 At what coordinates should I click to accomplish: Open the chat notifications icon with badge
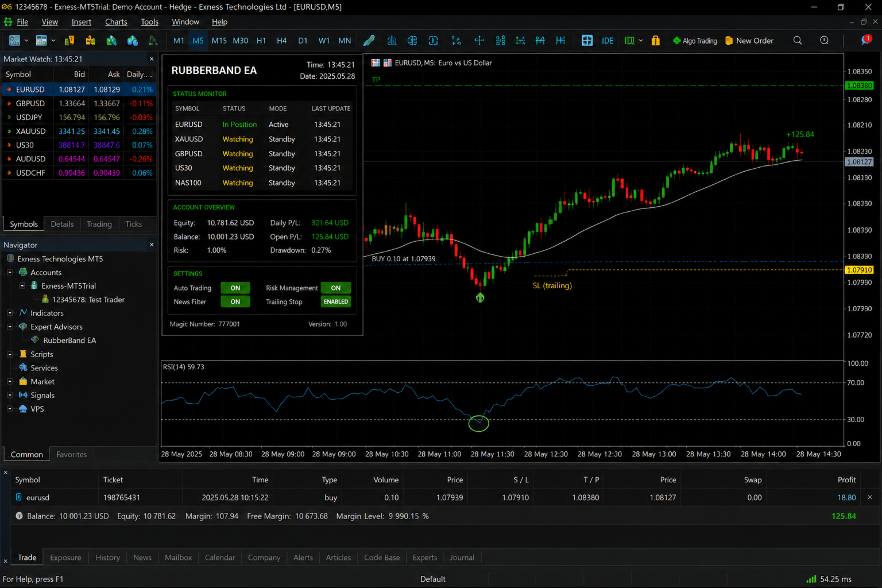866,40
